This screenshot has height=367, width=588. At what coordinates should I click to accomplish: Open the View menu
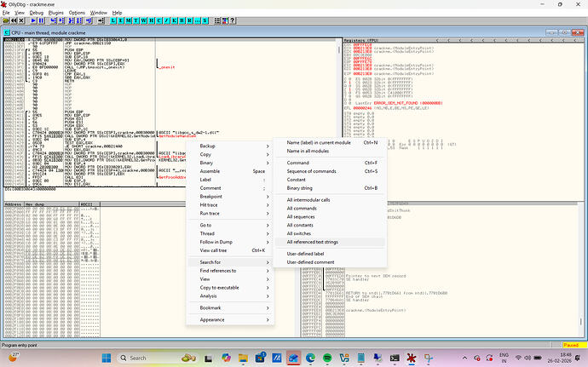pyautogui.click(x=19, y=13)
